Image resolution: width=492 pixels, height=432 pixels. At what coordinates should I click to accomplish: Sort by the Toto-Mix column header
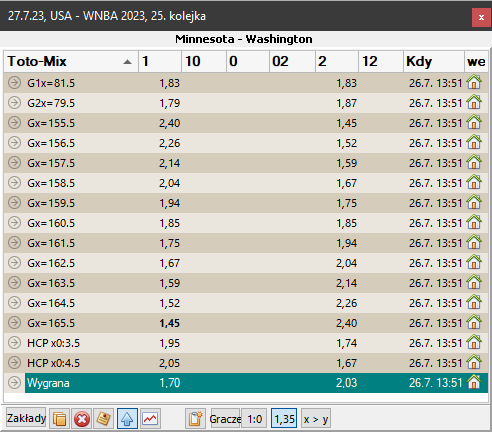[x=71, y=61]
